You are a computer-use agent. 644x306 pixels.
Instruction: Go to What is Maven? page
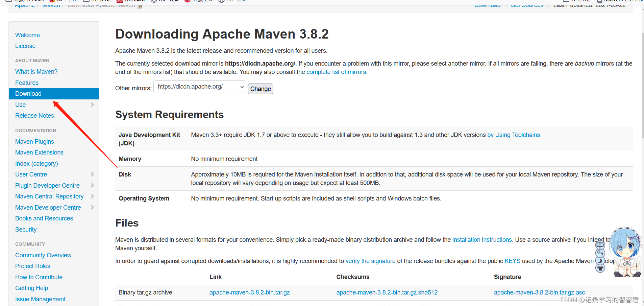click(x=36, y=72)
